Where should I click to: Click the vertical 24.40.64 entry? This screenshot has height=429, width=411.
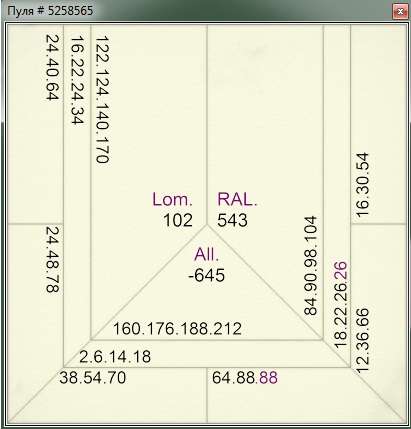52,68
